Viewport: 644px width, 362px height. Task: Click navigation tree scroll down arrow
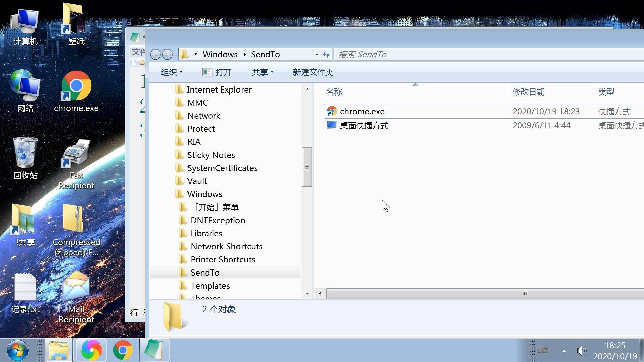click(307, 294)
